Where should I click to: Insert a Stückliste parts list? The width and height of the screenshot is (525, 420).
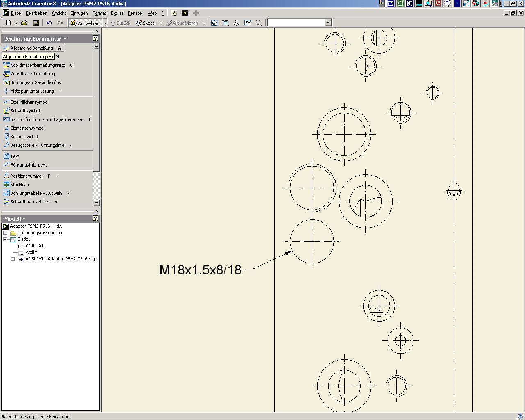[x=19, y=185]
